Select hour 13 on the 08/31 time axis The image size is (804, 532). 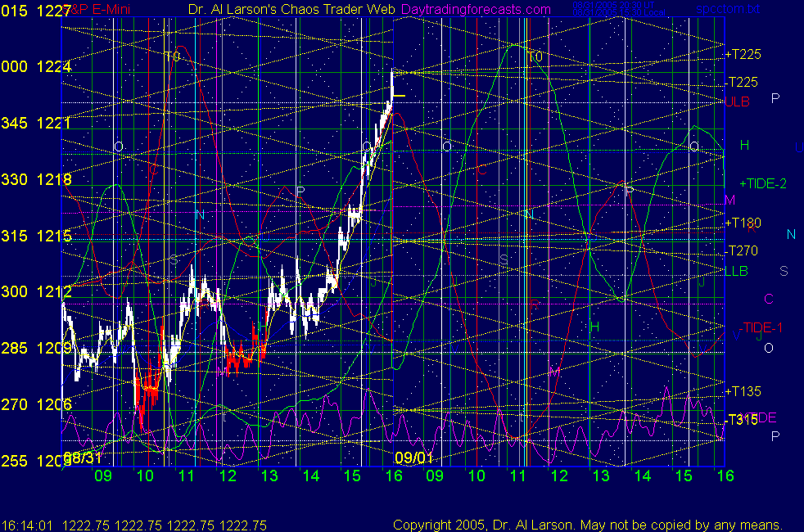pos(269,476)
